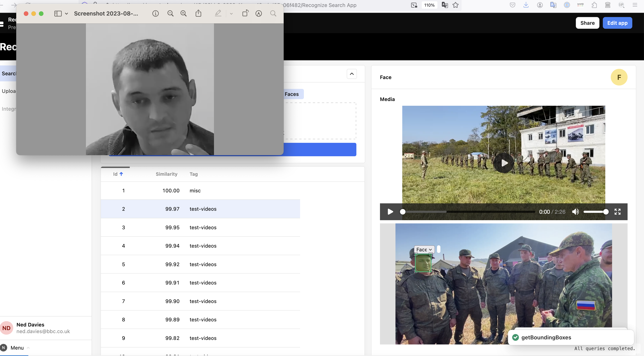644x356 pixels.
Task: Bookmark page with star icon
Action: tap(456, 5)
